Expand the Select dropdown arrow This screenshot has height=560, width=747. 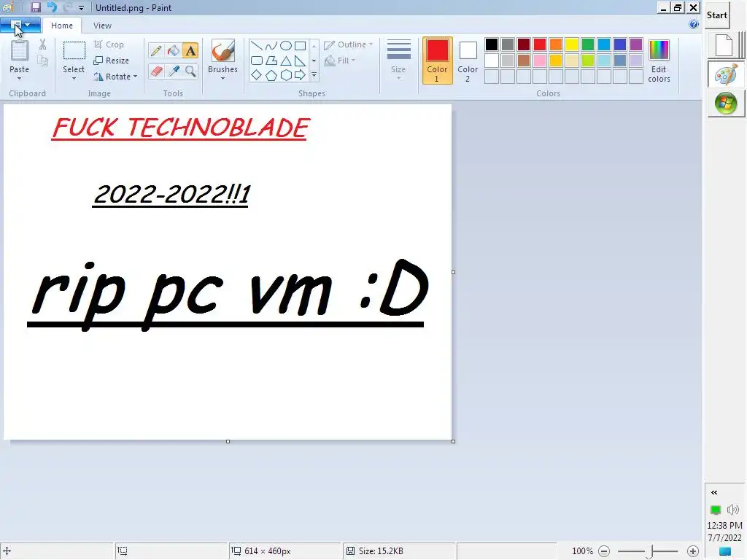pyautogui.click(x=74, y=79)
